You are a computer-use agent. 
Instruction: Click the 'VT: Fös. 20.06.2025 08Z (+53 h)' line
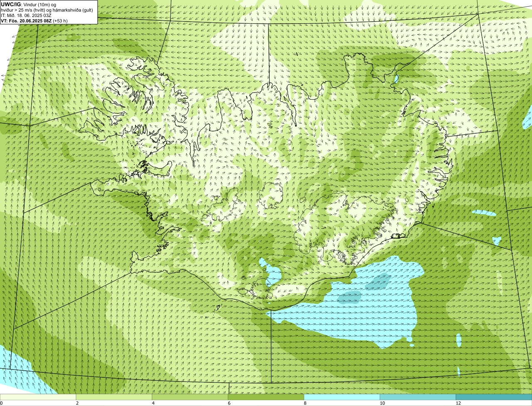click(x=34, y=20)
